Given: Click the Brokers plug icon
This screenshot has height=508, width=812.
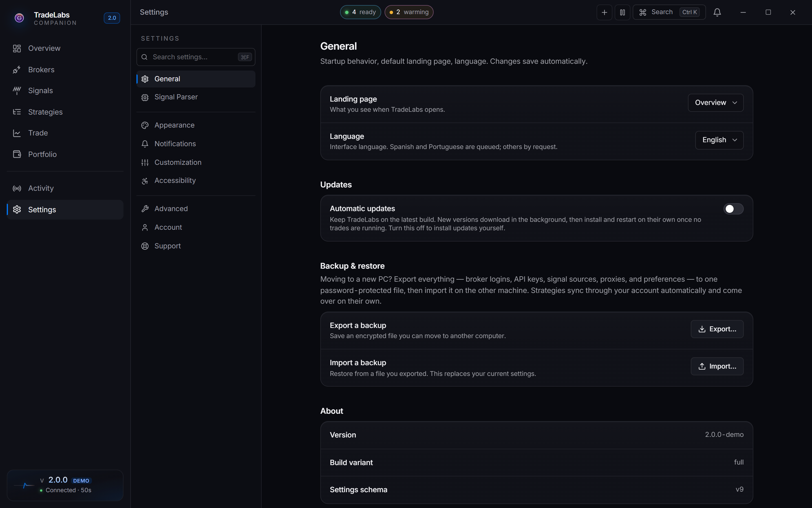Looking at the screenshot, I should 17,69.
